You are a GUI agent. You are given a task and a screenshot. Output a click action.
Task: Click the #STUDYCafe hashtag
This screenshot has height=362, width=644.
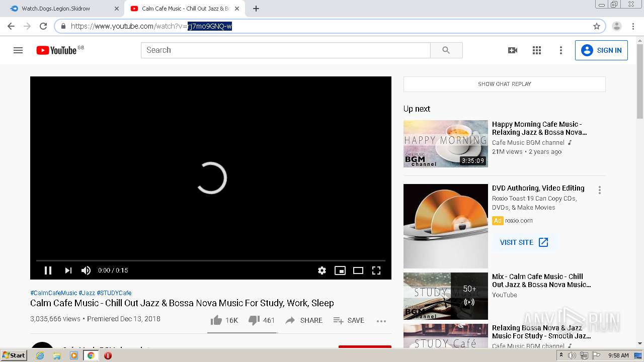114,293
